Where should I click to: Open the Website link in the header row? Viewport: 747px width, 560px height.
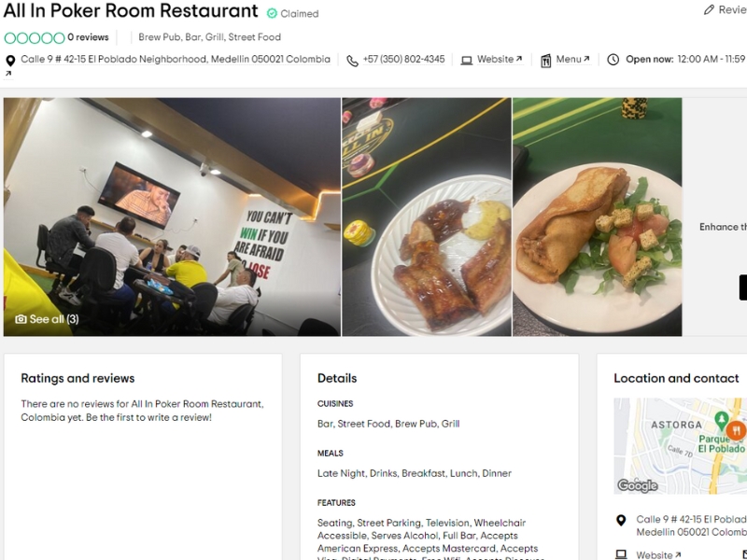tap(500, 59)
